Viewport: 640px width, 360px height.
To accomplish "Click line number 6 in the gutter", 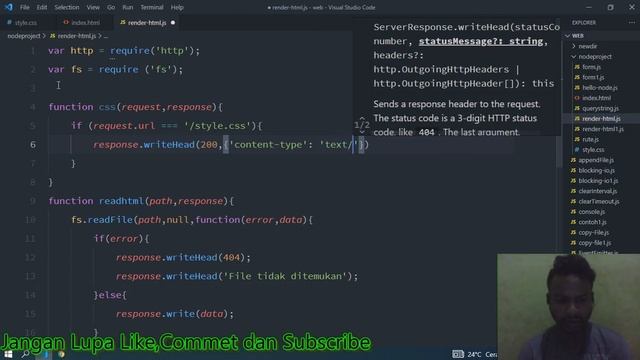I will [x=33, y=144].
